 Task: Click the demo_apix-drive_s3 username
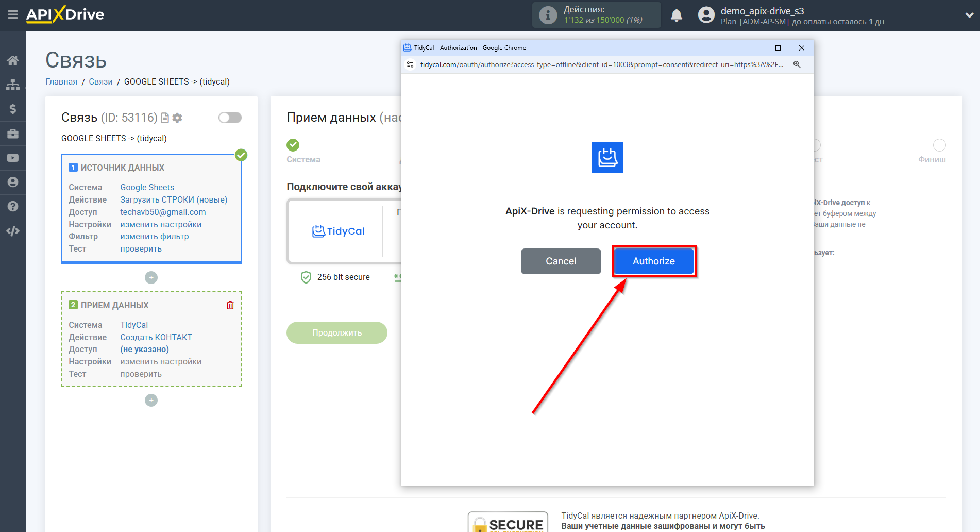tap(762, 11)
